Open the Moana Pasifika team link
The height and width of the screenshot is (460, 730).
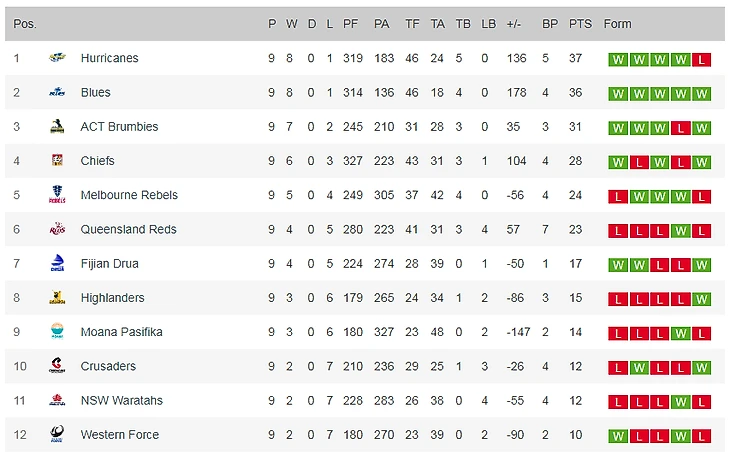point(121,332)
